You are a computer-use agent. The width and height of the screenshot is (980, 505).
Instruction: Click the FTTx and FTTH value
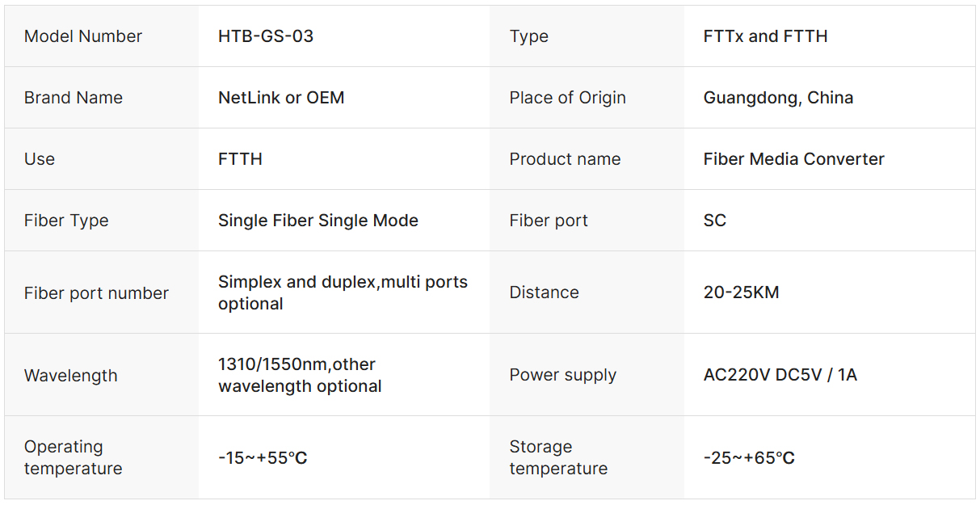pyautogui.click(x=765, y=36)
